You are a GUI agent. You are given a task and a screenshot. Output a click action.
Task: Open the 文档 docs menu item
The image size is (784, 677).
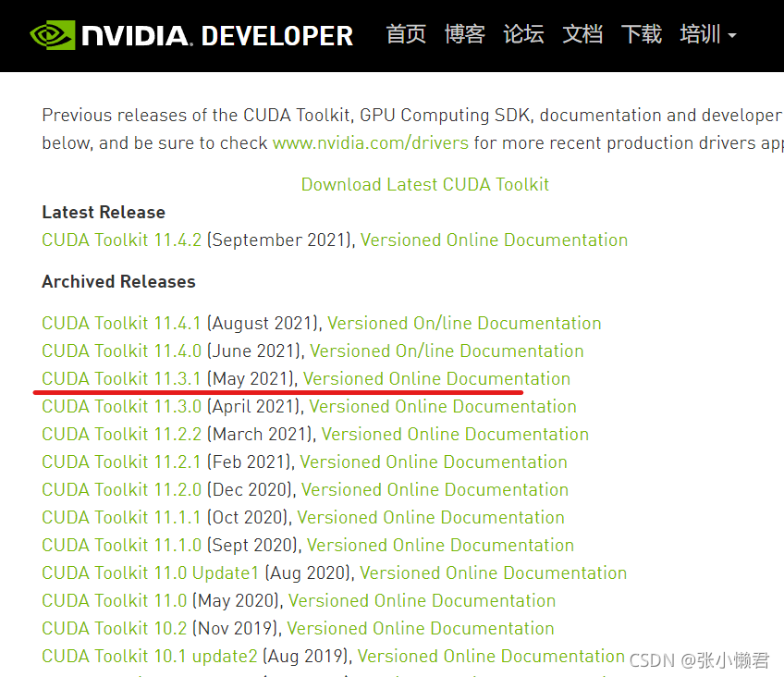[x=582, y=34]
